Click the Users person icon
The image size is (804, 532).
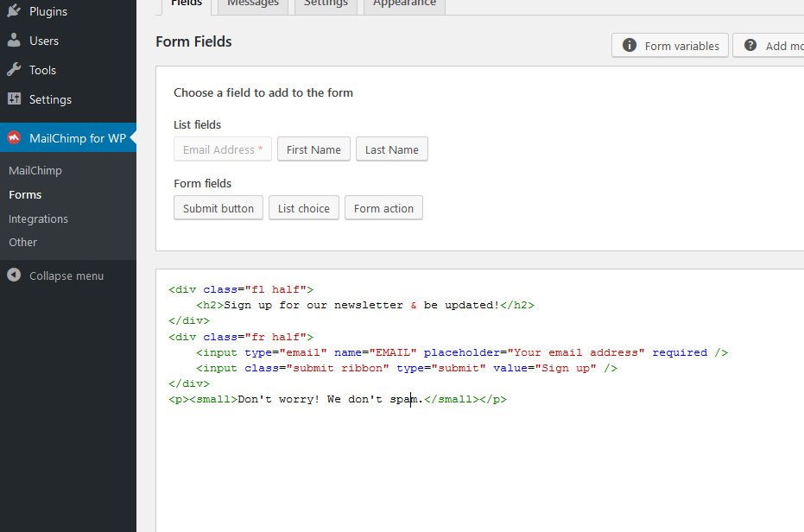pos(14,41)
